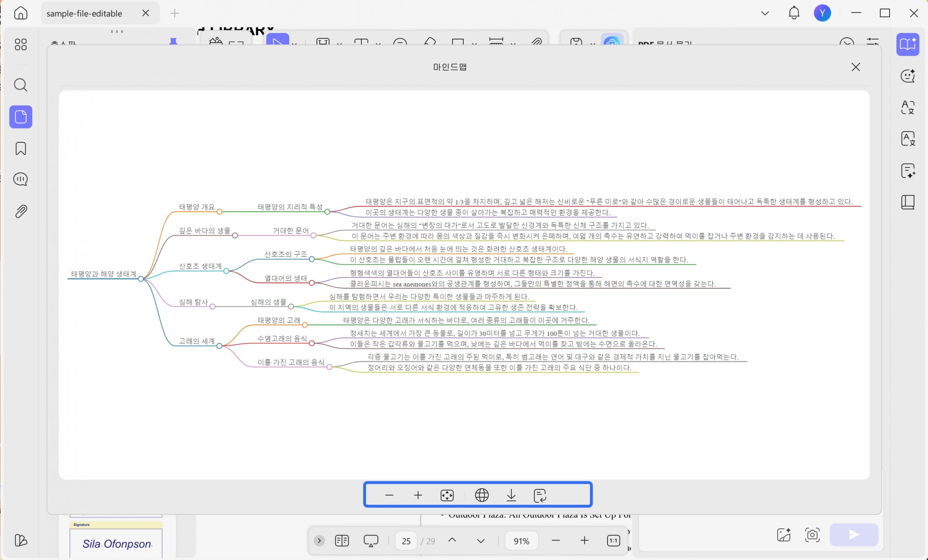The height and width of the screenshot is (560, 928).
Task: Open the bookmarks sidebar panel
Action: 21,148
